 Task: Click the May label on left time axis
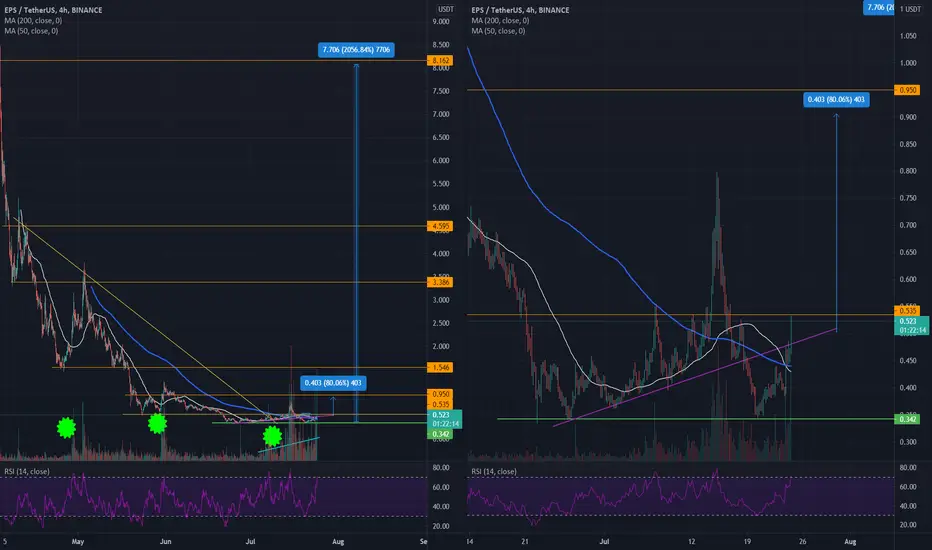coord(78,542)
